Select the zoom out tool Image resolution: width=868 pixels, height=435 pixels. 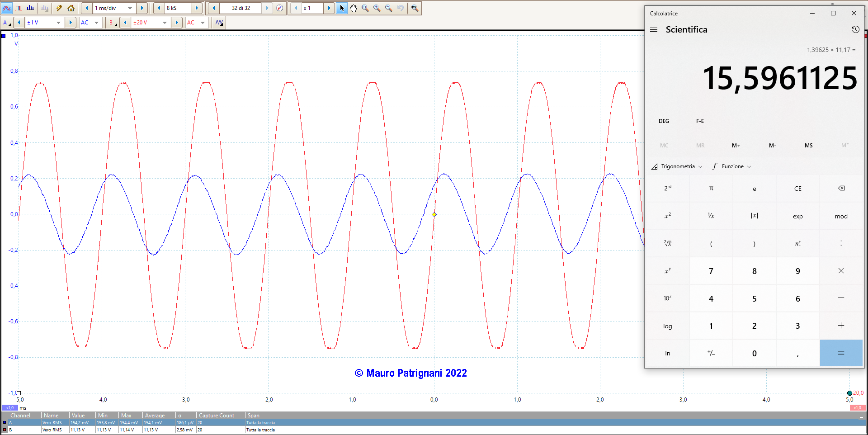point(389,8)
